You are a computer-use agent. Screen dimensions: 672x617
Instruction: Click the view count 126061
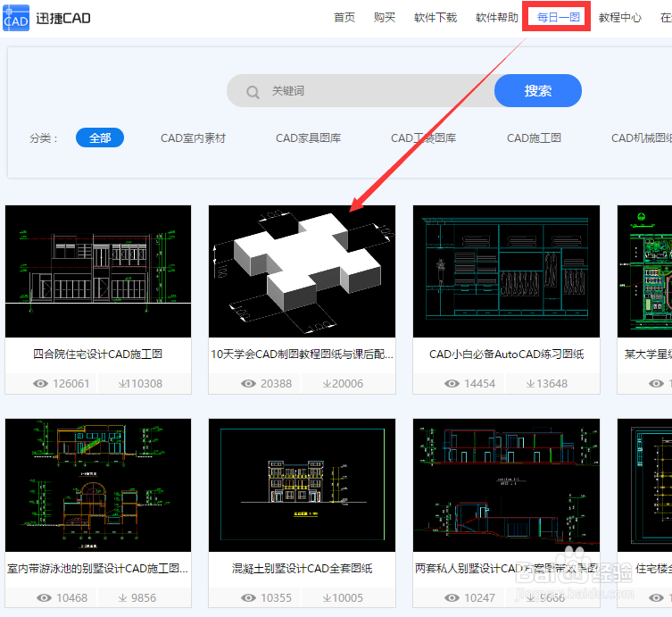[71, 384]
